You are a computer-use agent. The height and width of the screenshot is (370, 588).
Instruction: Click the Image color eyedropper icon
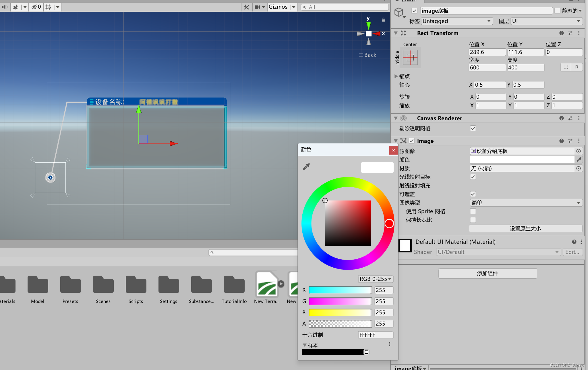pyautogui.click(x=579, y=160)
